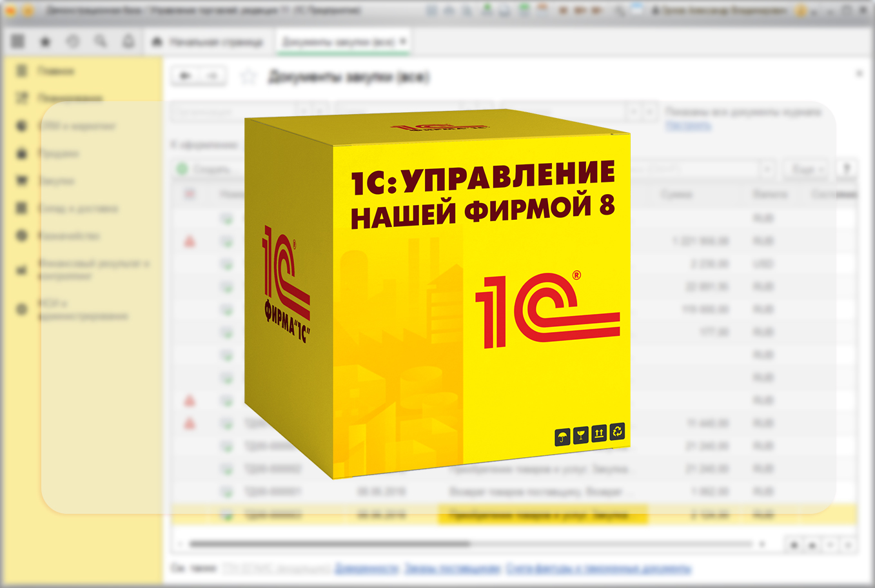Select the highlighted bottom row of the list

(x=514, y=514)
